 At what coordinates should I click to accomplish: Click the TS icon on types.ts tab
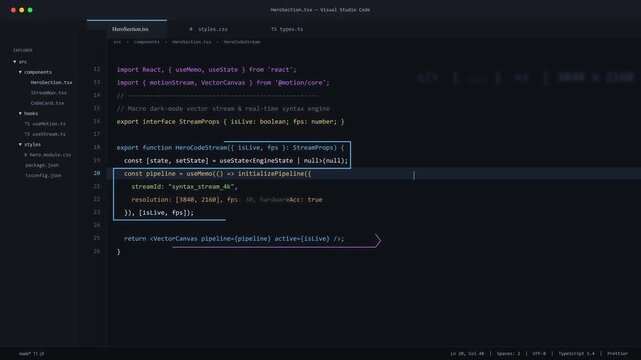click(x=273, y=29)
